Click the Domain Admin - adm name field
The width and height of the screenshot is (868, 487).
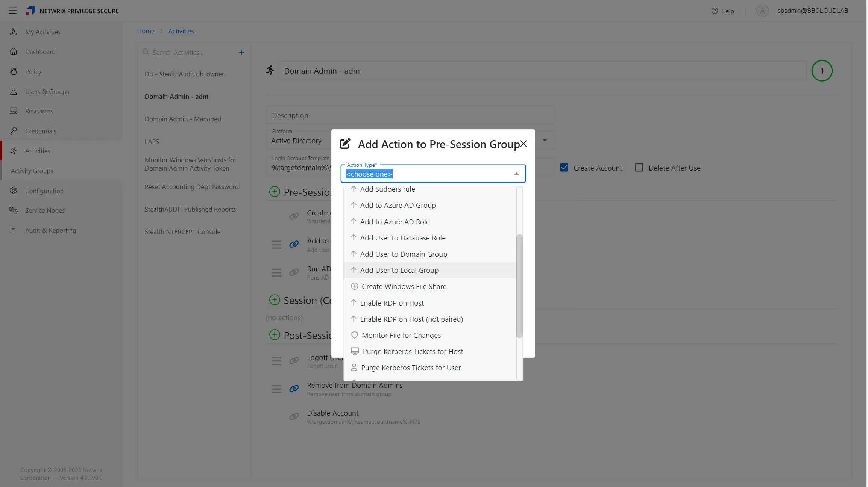[542, 71]
